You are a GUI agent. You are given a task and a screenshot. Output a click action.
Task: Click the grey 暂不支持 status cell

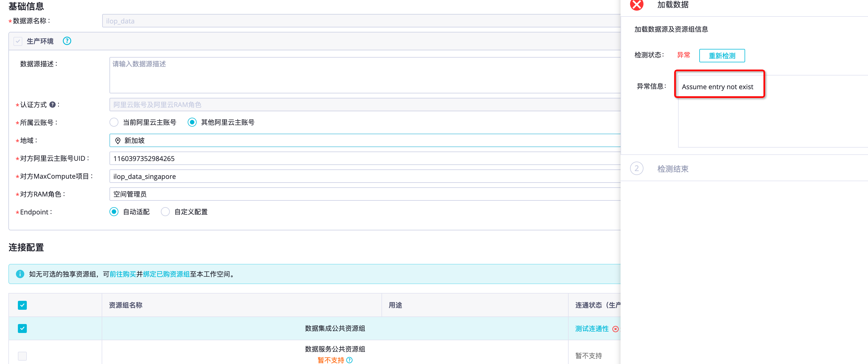click(x=588, y=356)
